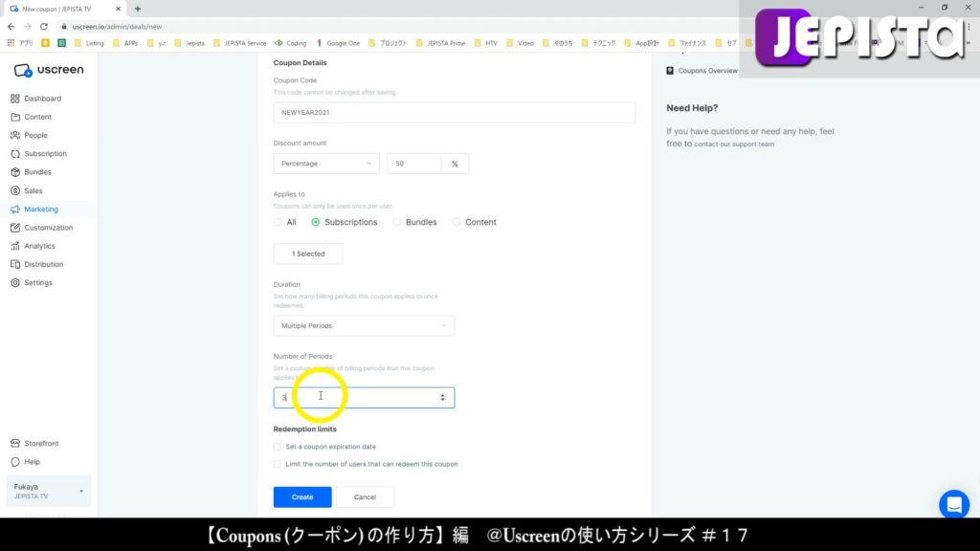The height and width of the screenshot is (551, 980).
Task: Go to the People section
Action: (29, 135)
